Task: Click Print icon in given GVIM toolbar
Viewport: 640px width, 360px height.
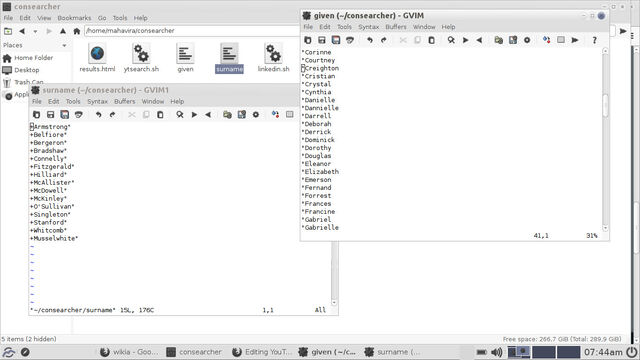Action: click(x=349, y=40)
